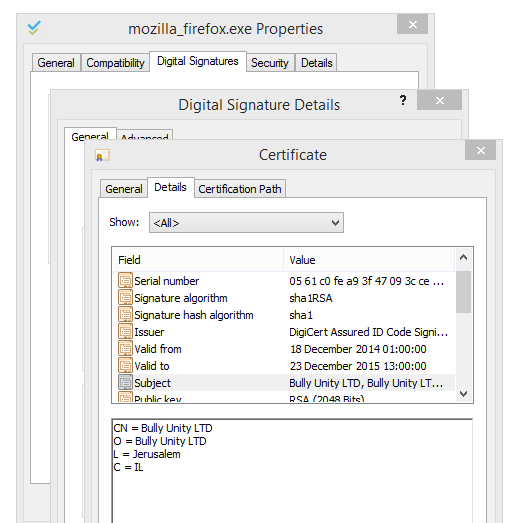518x523 pixels.
Task: Open the Certification Path tab
Action: click(x=240, y=189)
